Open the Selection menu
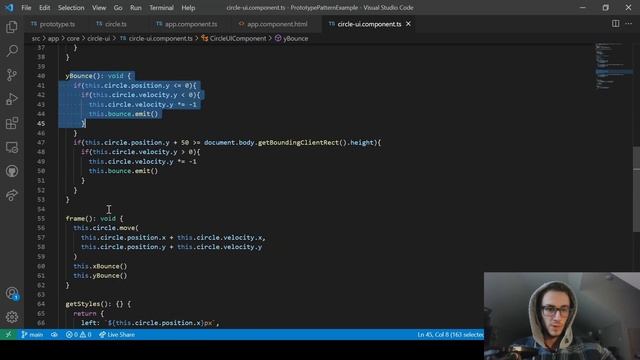The image size is (640, 360). tap(71, 8)
